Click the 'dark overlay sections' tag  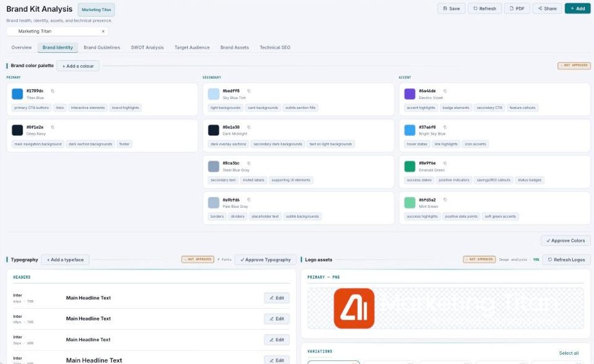228,144
